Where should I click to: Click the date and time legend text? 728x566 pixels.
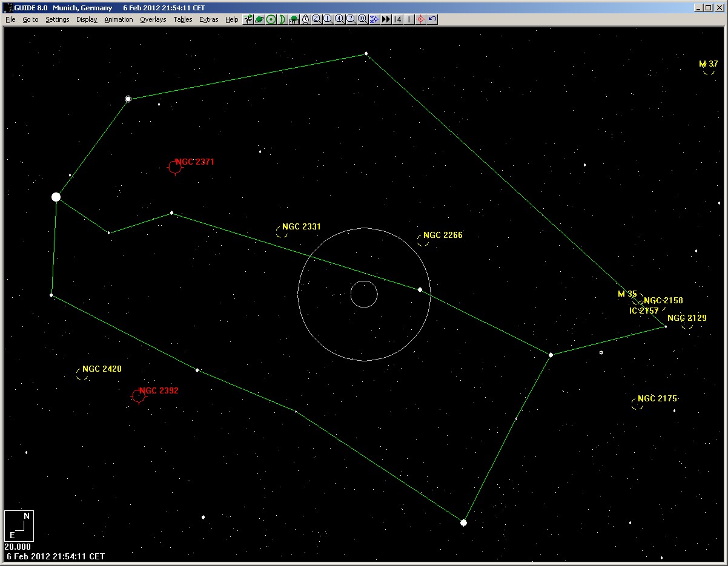coord(55,556)
